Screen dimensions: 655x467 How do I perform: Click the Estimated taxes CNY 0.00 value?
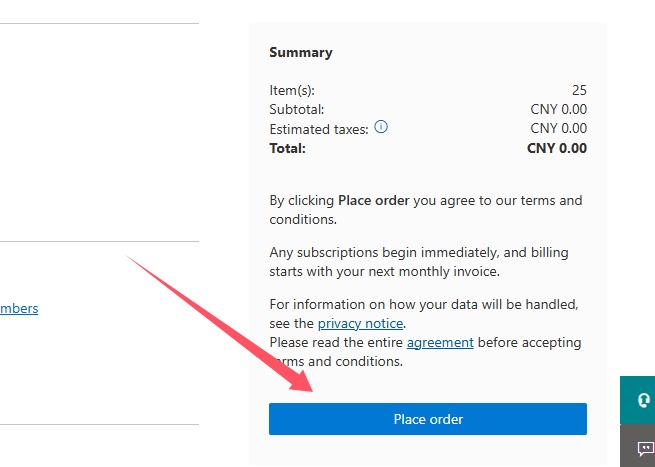pyautogui.click(x=558, y=128)
